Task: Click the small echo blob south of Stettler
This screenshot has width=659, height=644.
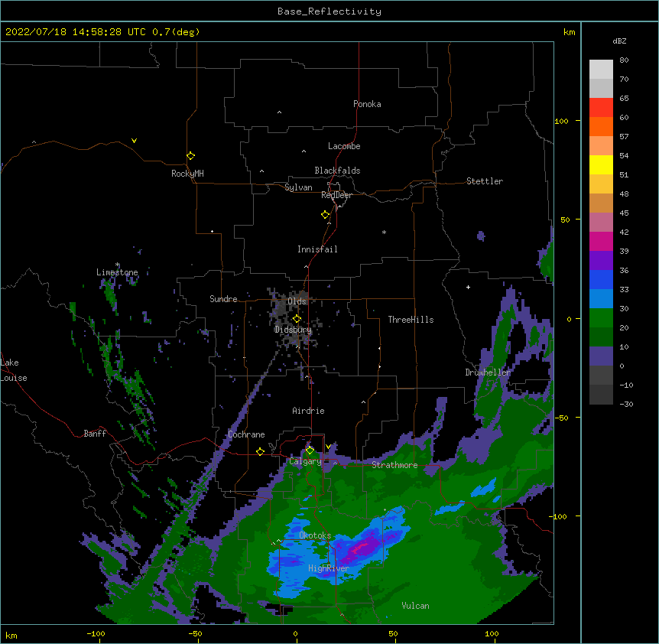Action: point(481,236)
